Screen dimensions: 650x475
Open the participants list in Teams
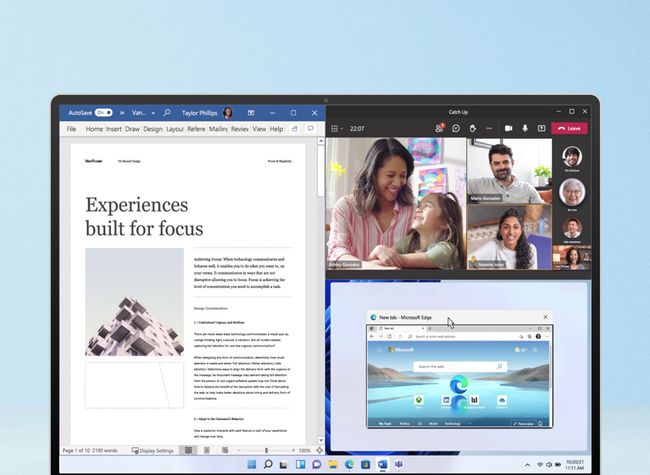(439, 128)
